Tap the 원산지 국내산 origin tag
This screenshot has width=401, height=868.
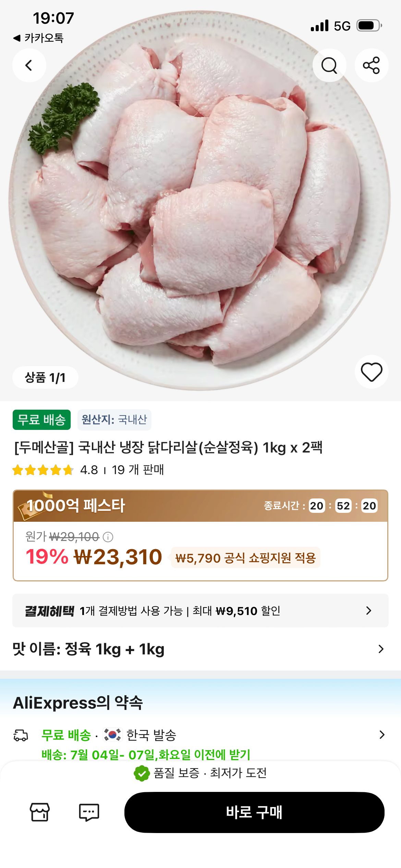[x=114, y=420]
